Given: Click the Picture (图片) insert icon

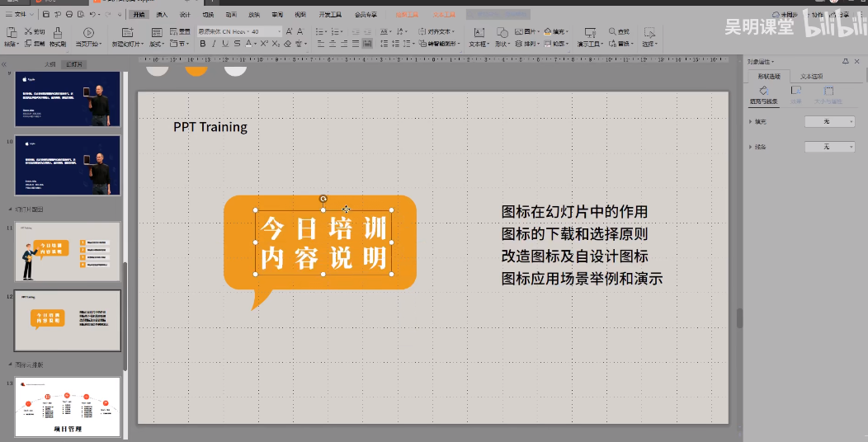Looking at the screenshot, I should [x=519, y=31].
